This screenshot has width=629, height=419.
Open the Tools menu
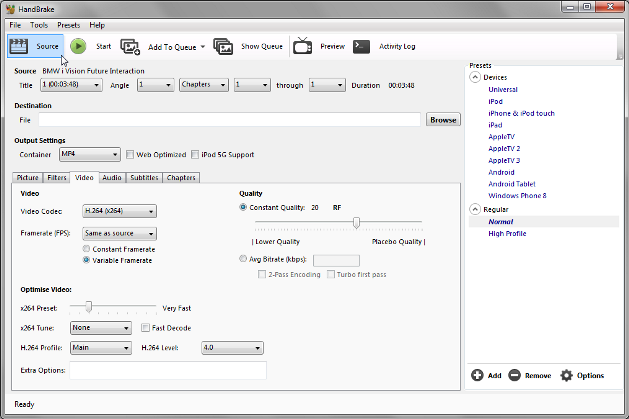(39, 25)
